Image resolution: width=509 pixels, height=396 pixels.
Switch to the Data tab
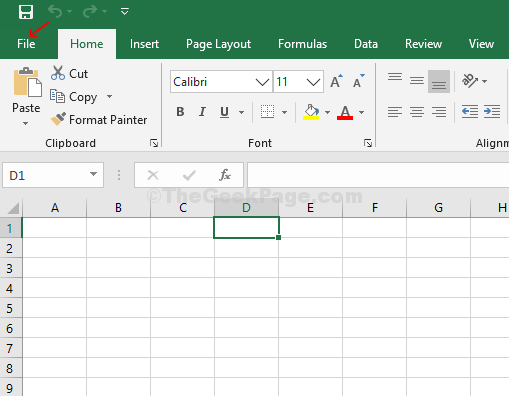tap(366, 44)
